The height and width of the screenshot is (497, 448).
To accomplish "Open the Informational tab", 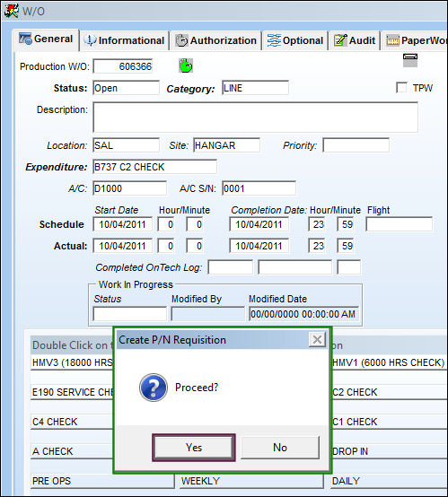I will [x=124, y=40].
